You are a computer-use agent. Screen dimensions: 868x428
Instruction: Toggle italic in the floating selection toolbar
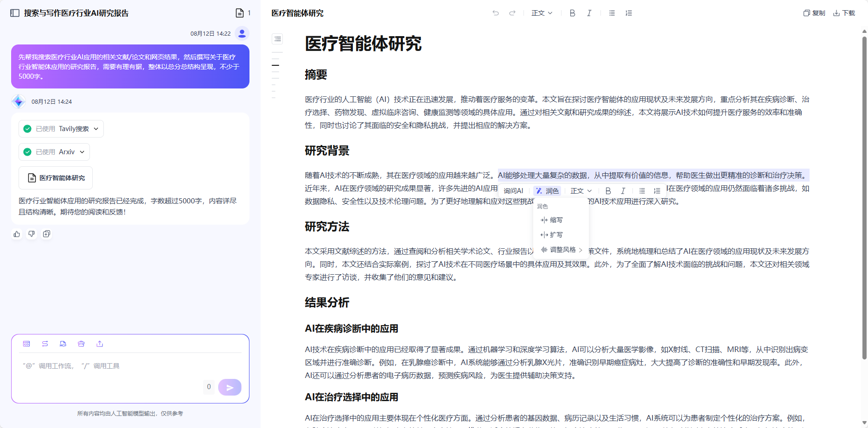(623, 191)
